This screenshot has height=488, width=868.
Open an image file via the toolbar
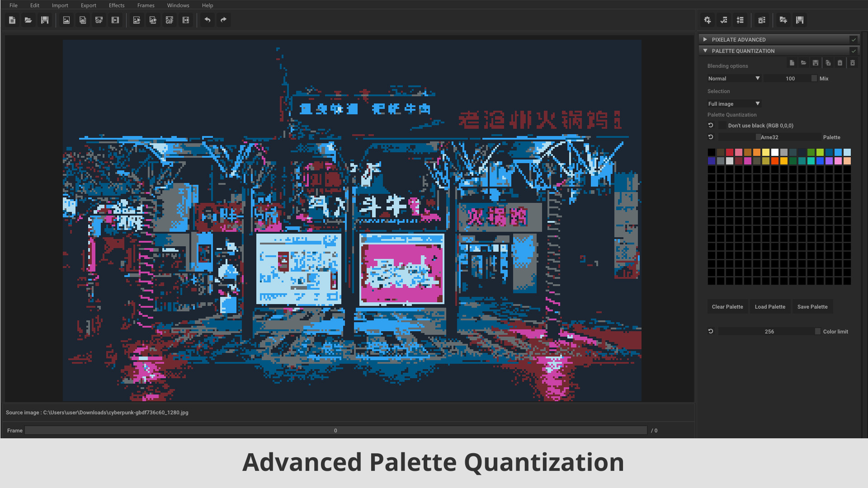pyautogui.click(x=28, y=20)
